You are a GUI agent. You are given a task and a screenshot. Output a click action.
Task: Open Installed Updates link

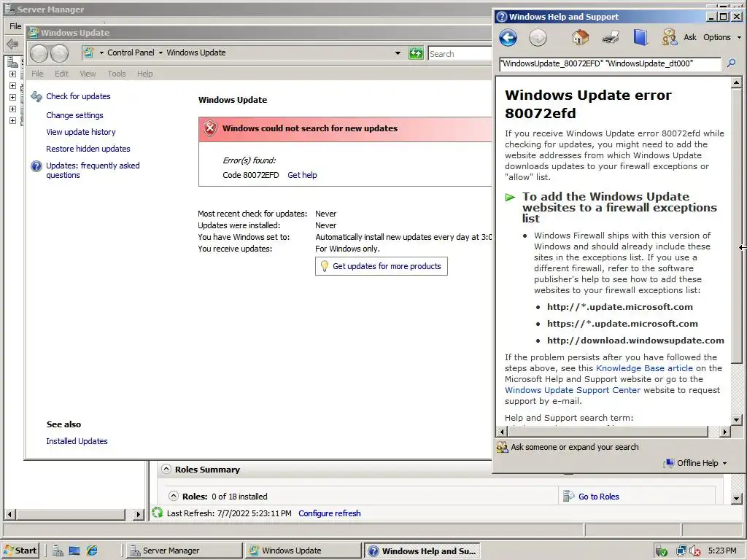tap(77, 441)
